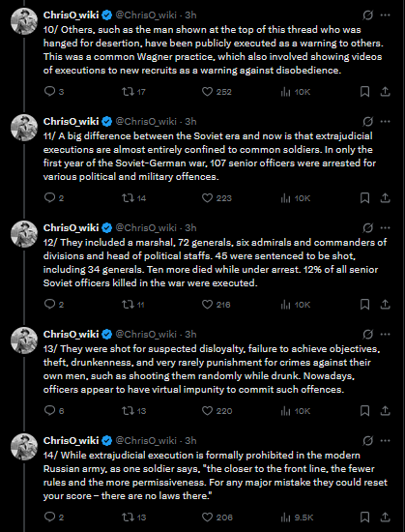This screenshot has width=405, height=532.
Task: Bookmark tweet 12/ about executed Soviet officers
Action: [364, 305]
